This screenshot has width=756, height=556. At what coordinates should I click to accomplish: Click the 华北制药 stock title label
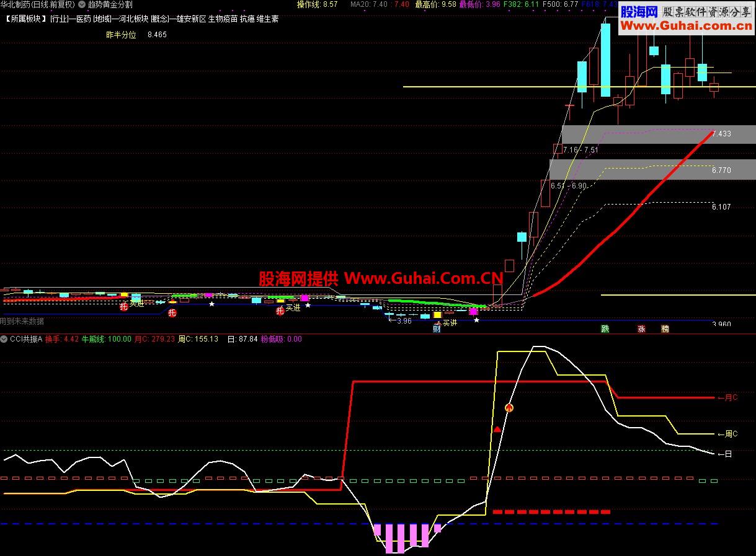[38, 4]
